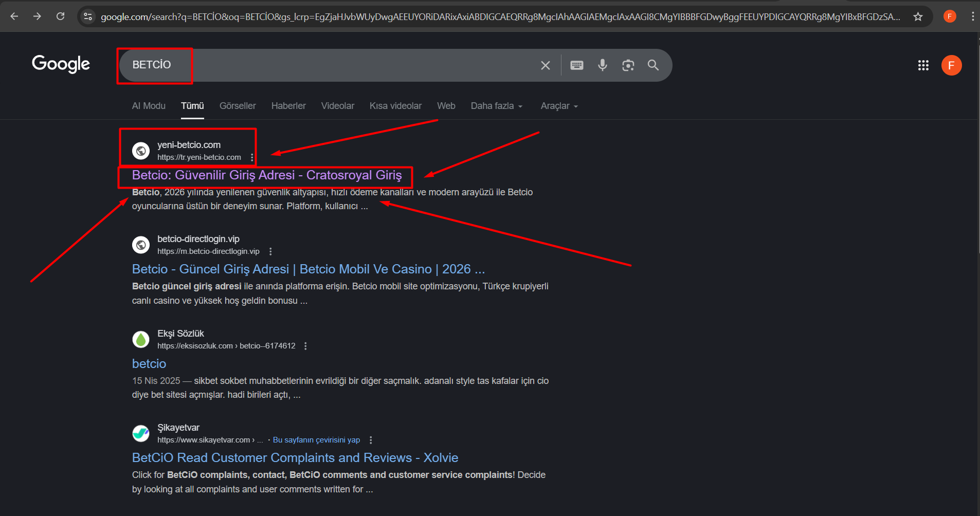Open BetCiO Read Customer Complaints result
The image size is (980, 516).
(295, 458)
